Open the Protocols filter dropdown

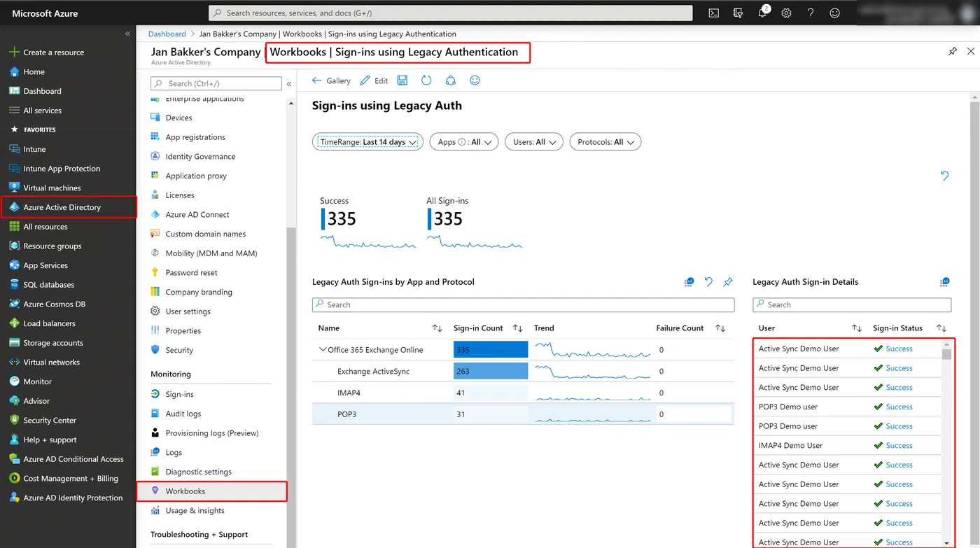click(605, 142)
